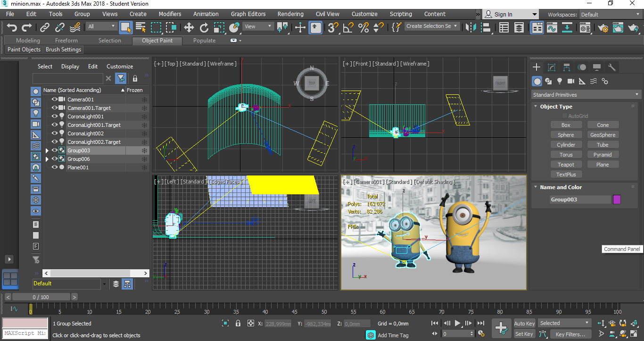Click the Play Animation button

click(x=458, y=324)
